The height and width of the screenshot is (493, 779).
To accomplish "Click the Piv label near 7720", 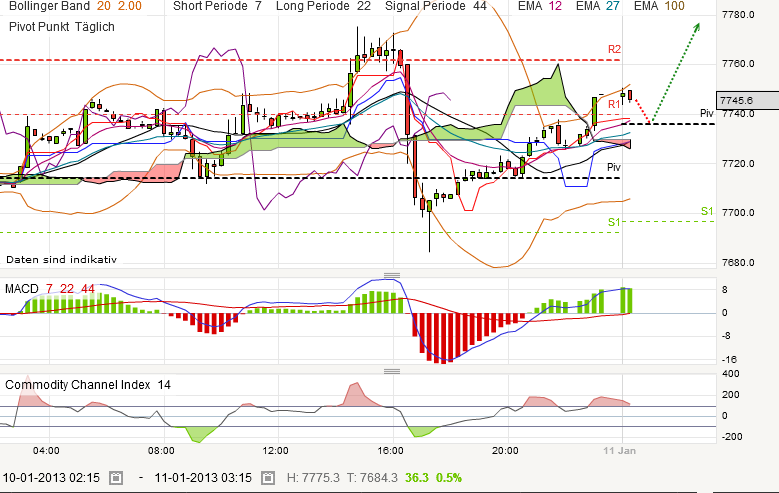I will [x=614, y=167].
